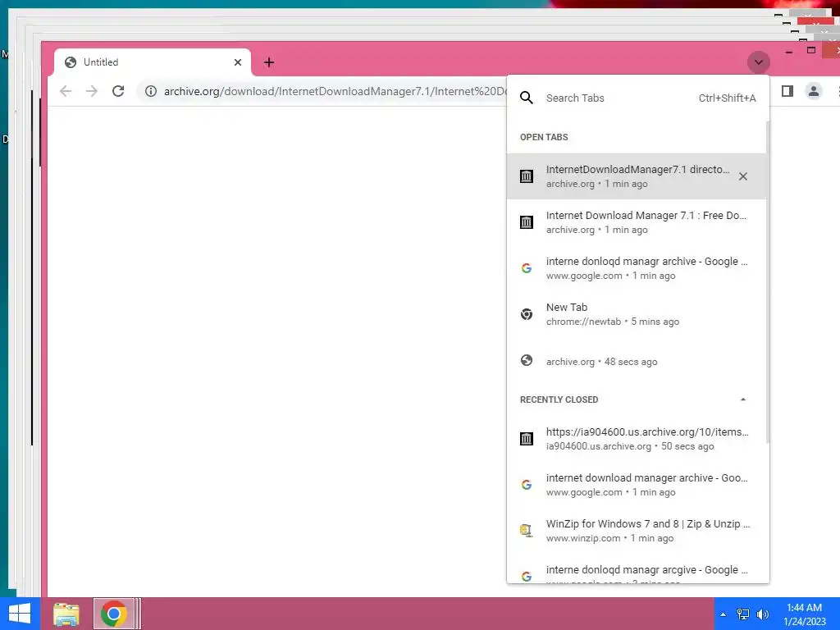The height and width of the screenshot is (630, 840).
Task: Select the Untitled tab
Action: [x=152, y=62]
